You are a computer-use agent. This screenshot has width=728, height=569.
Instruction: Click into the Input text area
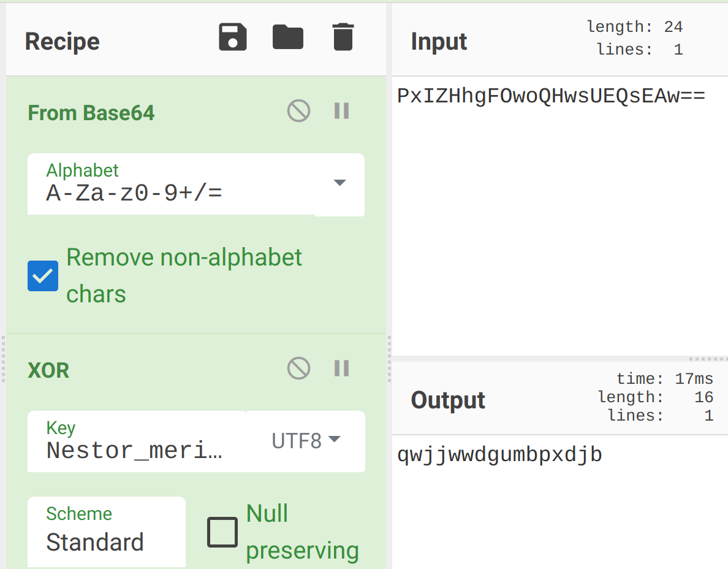tap(560, 216)
